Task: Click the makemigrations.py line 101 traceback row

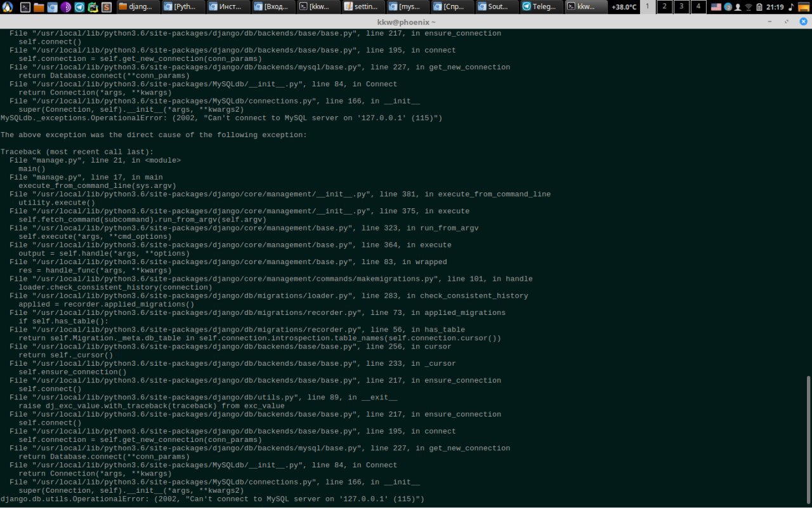Action: coord(271,279)
